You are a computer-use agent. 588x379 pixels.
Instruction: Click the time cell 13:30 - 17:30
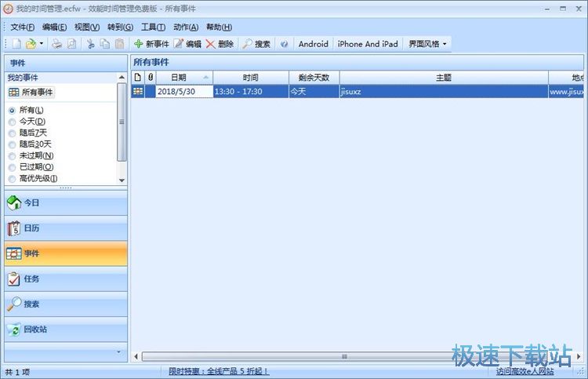[x=251, y=91]
